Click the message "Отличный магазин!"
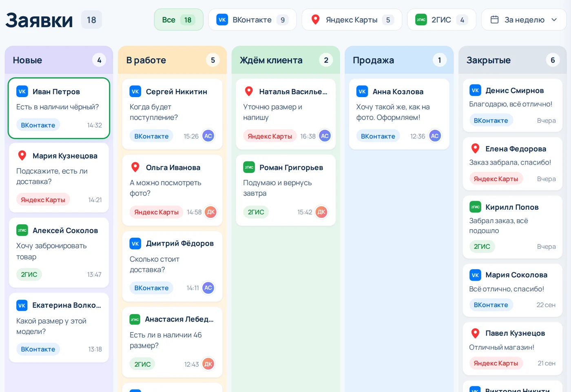Screen dimensions: 571x392 pos(502,347)
